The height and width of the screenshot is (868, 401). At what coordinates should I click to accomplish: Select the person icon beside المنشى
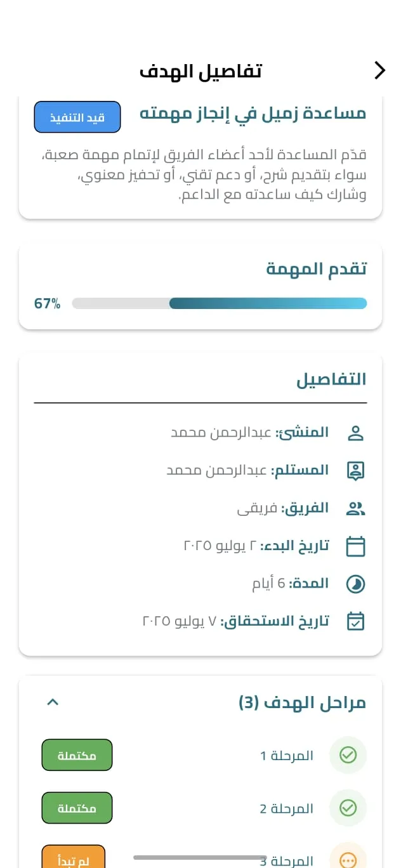356,432
